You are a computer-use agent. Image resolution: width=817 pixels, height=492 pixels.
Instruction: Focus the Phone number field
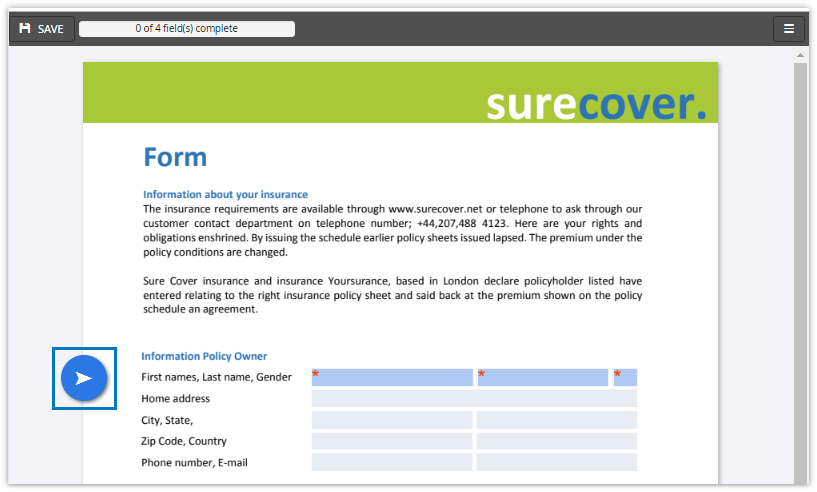pyautogui.click(x=391, y=462)
